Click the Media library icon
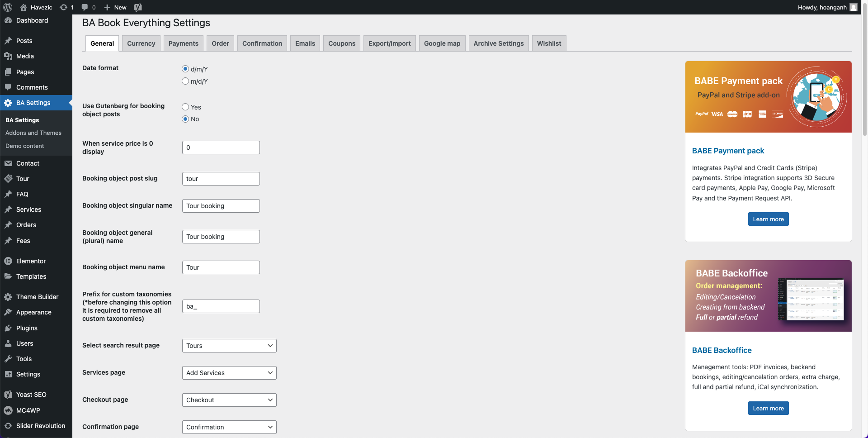 tap(8, 56)
